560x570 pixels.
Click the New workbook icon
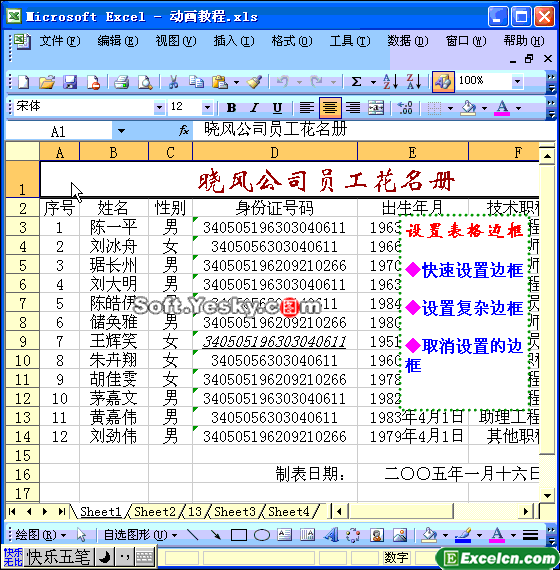(x=23, y=82)
